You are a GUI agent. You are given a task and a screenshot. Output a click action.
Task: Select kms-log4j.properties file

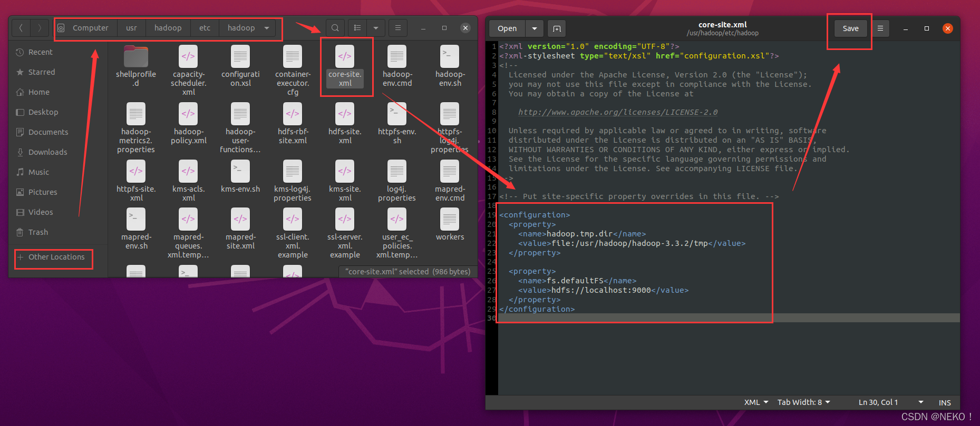pyautogui.click(x=293, y=181)
